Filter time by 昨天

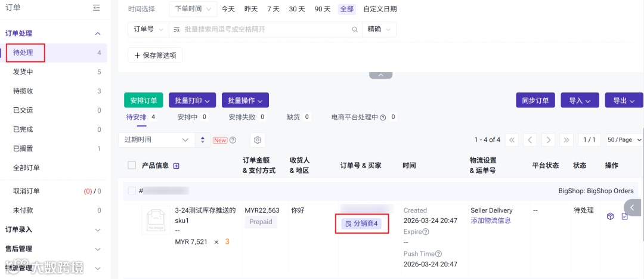250,9
